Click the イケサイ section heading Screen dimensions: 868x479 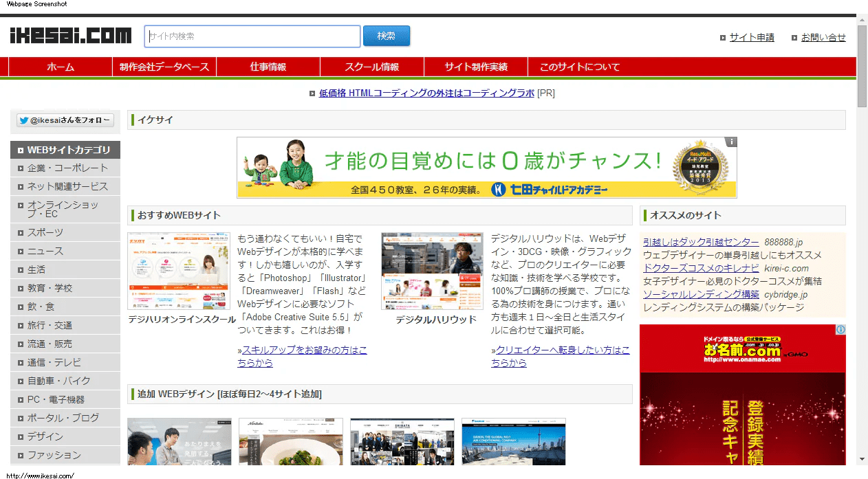pos(486,120)
